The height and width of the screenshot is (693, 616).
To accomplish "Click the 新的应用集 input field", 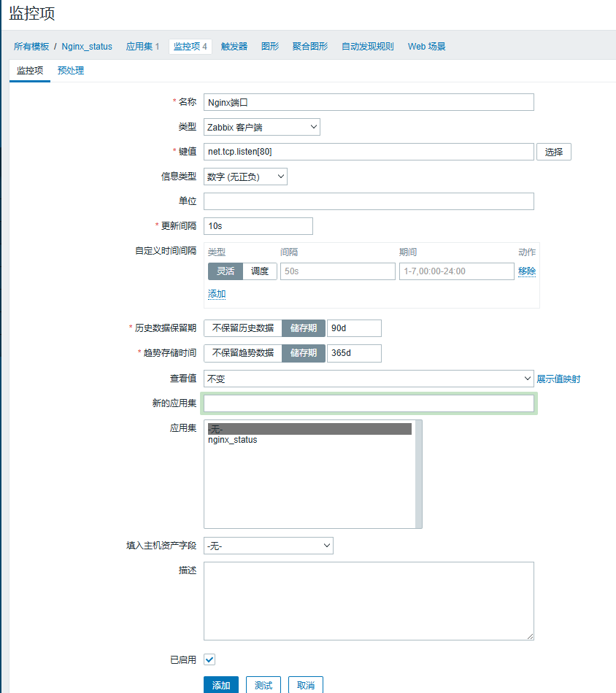I will [369, 403].
